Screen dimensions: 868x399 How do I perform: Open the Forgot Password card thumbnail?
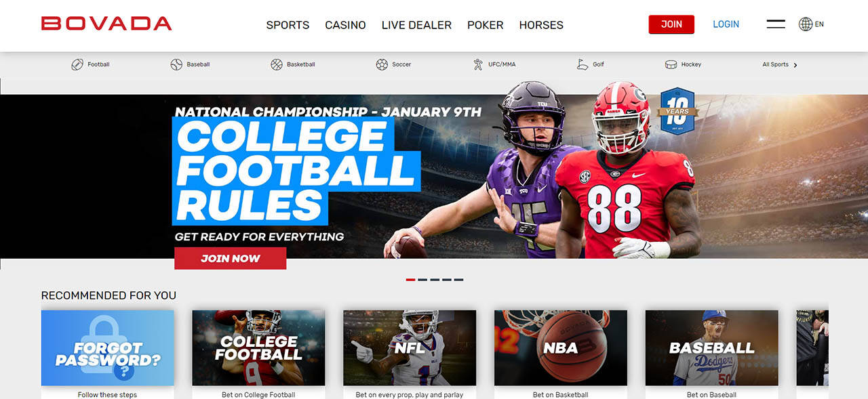click(x=107, y=348)
